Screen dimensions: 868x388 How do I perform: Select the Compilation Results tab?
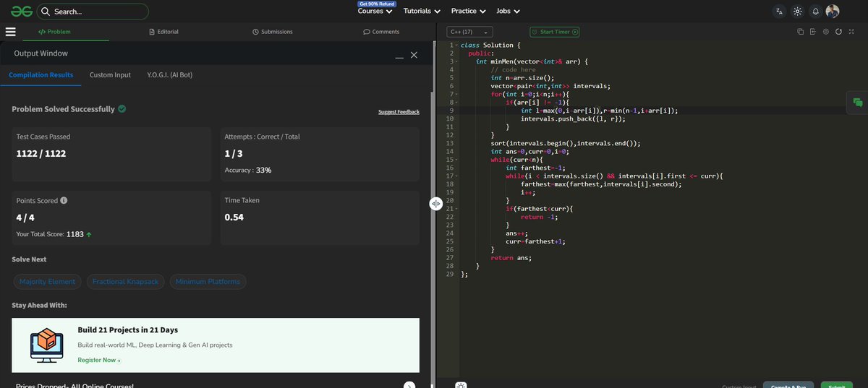coord(41,75)
